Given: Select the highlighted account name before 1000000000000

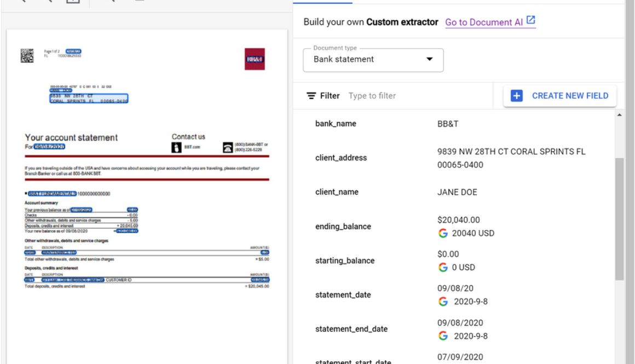Looking at the screenshot, I should 52,194.
